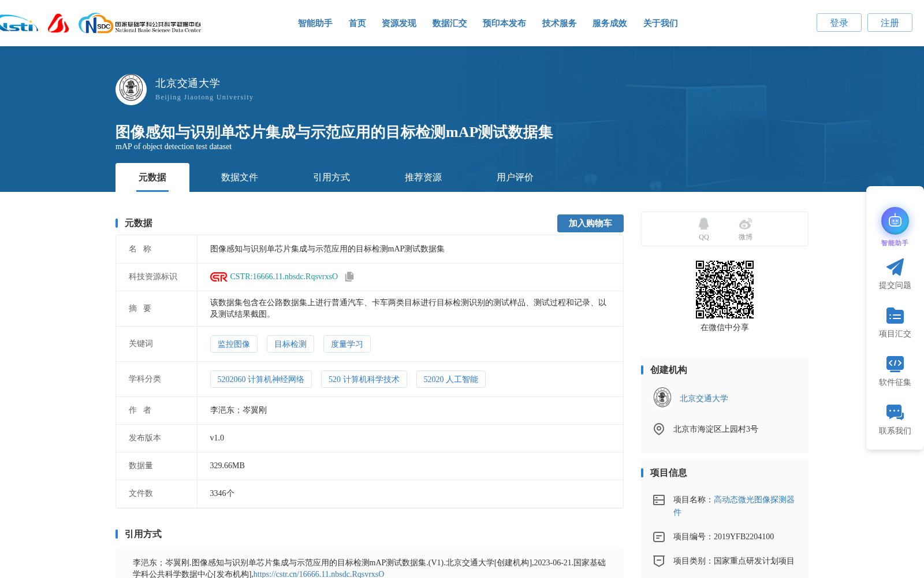Click the 软件征集 code icon
This screenshot has height=578, width=924.
click(x=895, y=364)
